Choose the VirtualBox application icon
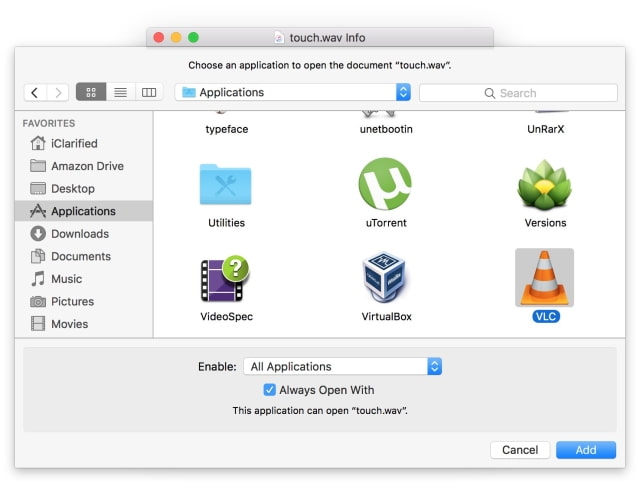Screen dimensions: 640x486 384,277
